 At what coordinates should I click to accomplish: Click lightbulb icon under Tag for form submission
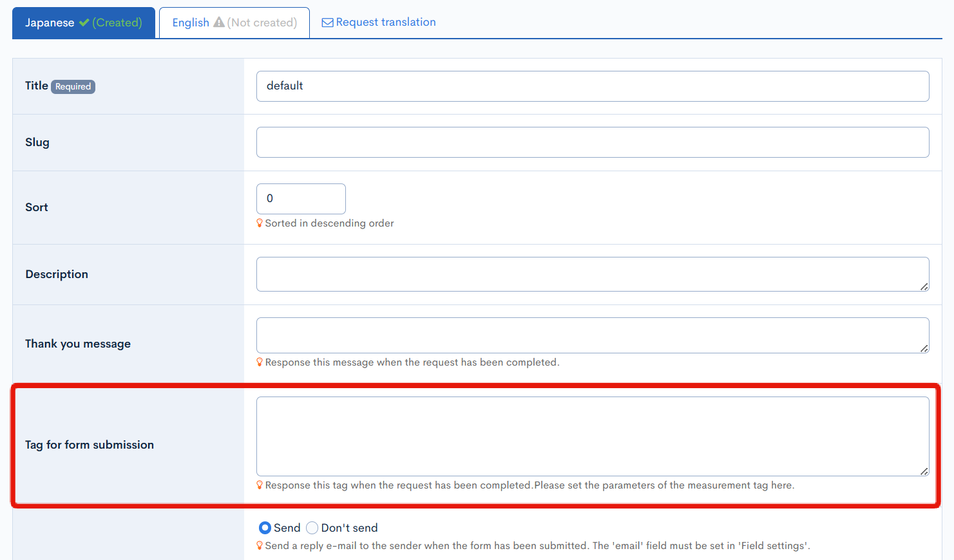[260, 485]
